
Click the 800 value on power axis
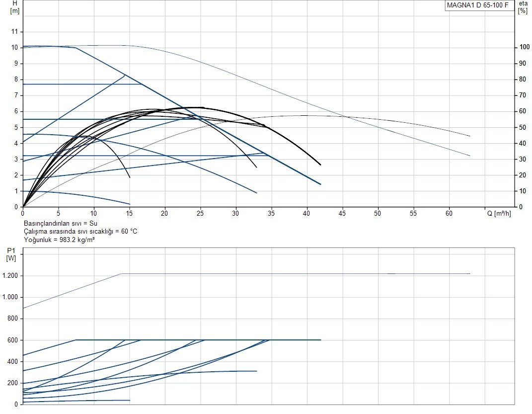pyautogui.click(x=12, y=319)
